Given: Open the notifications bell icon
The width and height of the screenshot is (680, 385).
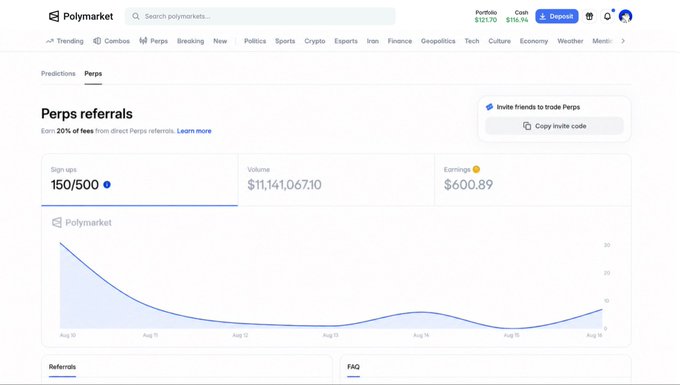Looking at the screenshot, I should click(x=607, y=16).
